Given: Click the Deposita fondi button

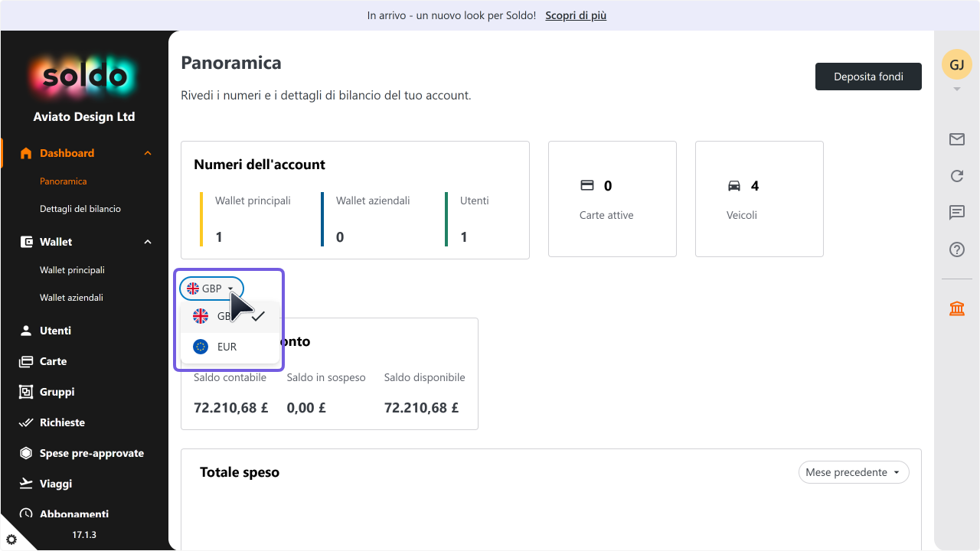Looking at the screenshot, I should (868, 77).
